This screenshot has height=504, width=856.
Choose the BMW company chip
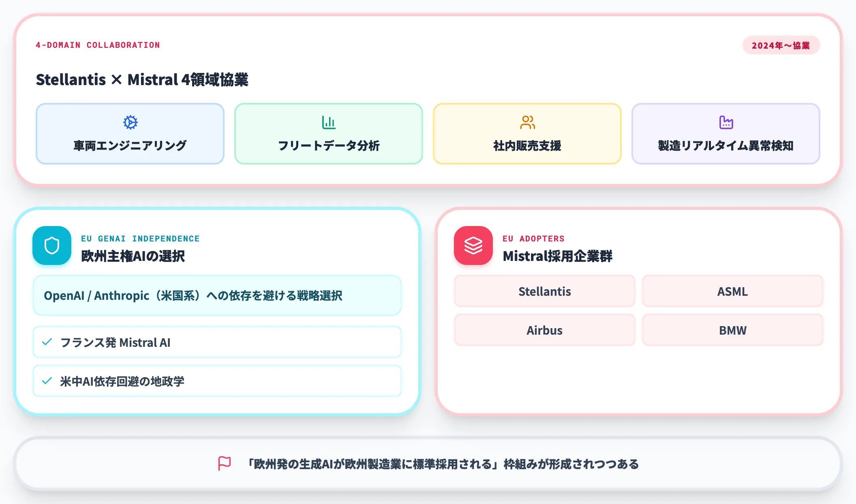tap(732, 330)
